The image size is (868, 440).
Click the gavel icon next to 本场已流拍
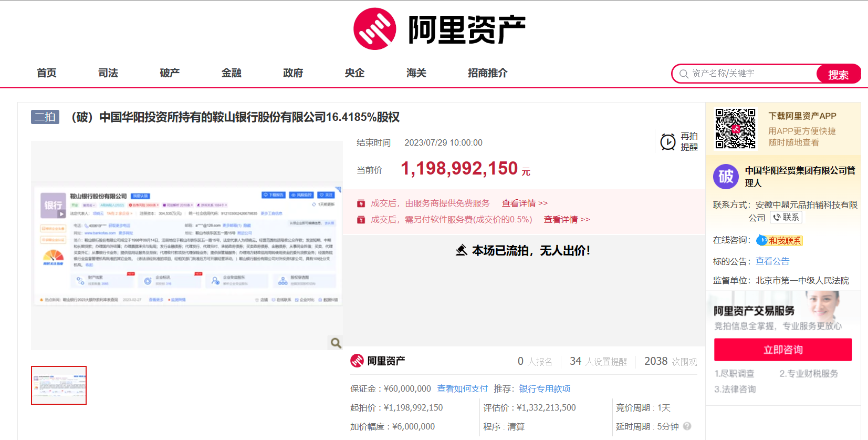[462, 250]
